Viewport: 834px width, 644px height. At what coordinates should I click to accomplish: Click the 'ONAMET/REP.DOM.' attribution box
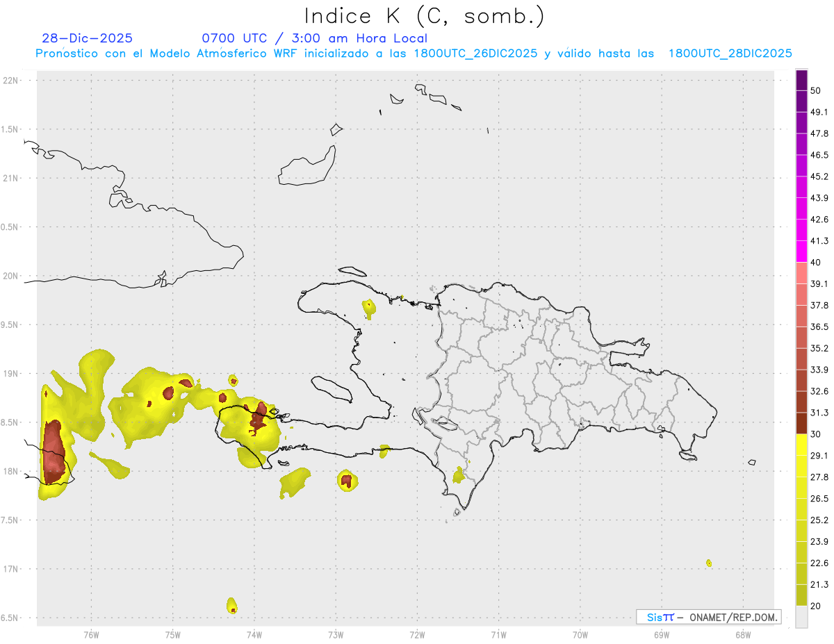[708, 617]
